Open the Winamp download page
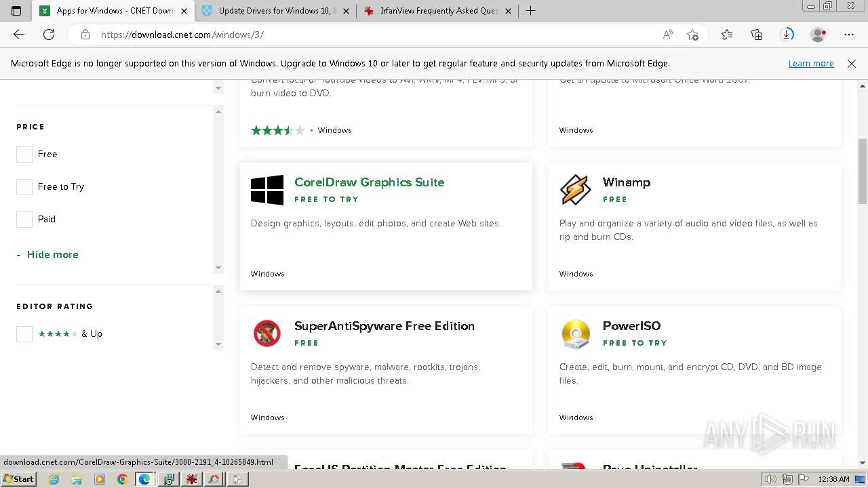The height and width of the screenshot is (488, 868). click(627, 182)
